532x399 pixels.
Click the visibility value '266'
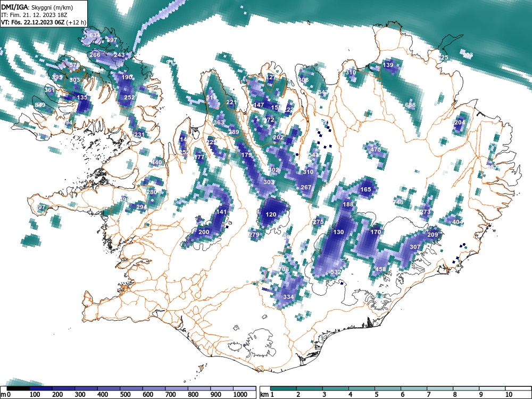pyautogui.click(x=95, y=55)
